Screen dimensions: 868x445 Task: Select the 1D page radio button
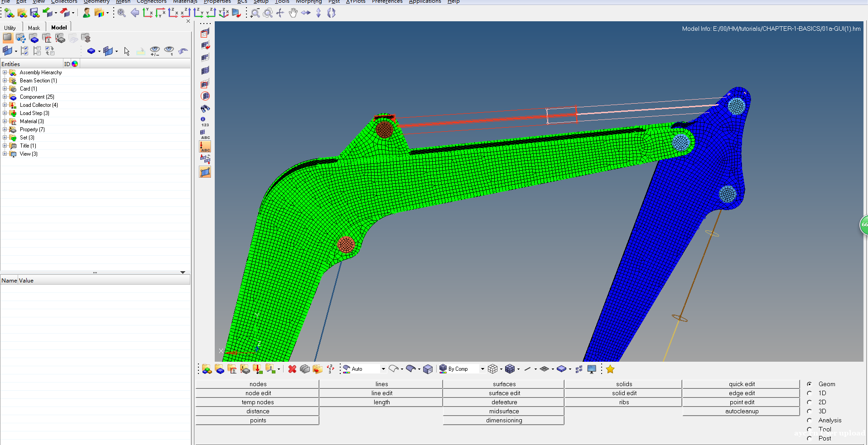(810, 393)
